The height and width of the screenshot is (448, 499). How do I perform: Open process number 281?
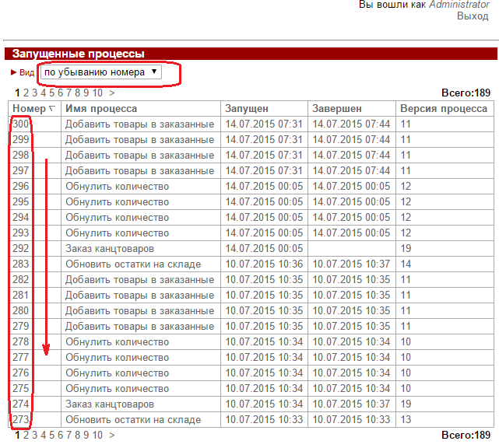(21, 296)
